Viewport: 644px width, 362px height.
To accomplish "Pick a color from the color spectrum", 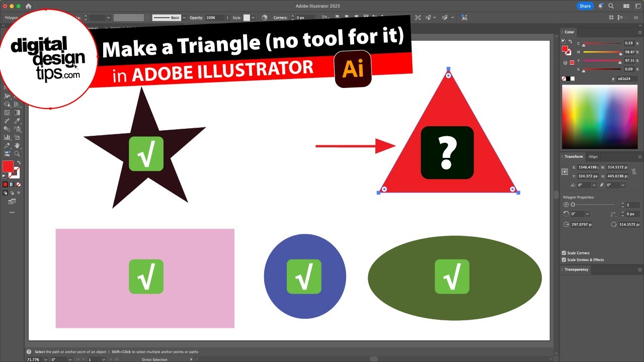I will tap(599, 117).
